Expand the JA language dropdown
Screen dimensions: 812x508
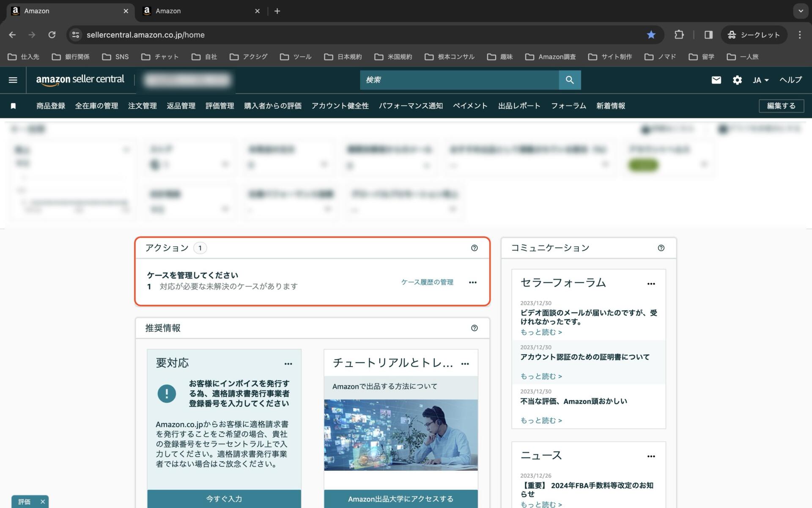(x=760, y=80)
